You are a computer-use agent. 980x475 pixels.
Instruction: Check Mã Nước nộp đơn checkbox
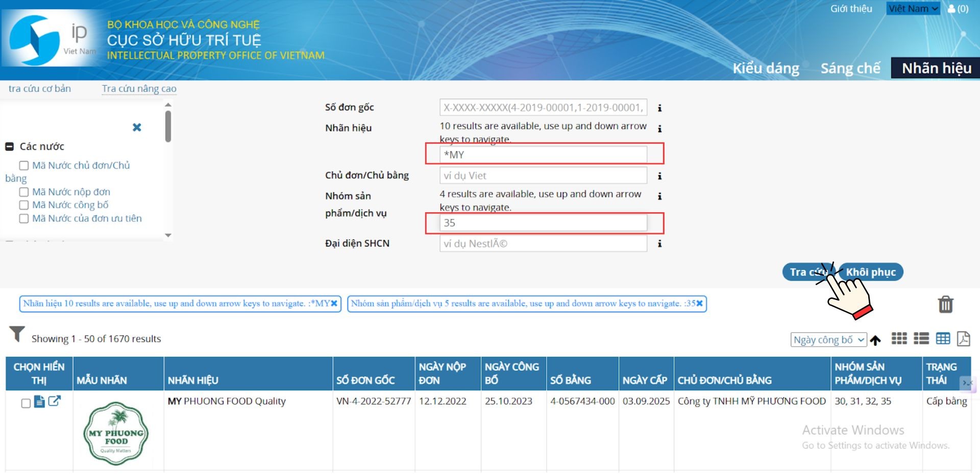pyautogui.click(x=24, y=192)
